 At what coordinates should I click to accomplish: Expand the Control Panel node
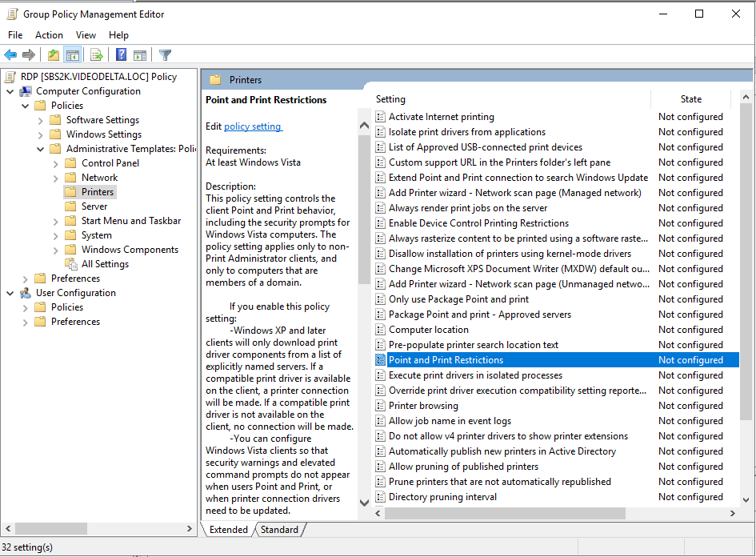[x=55, y=163]
